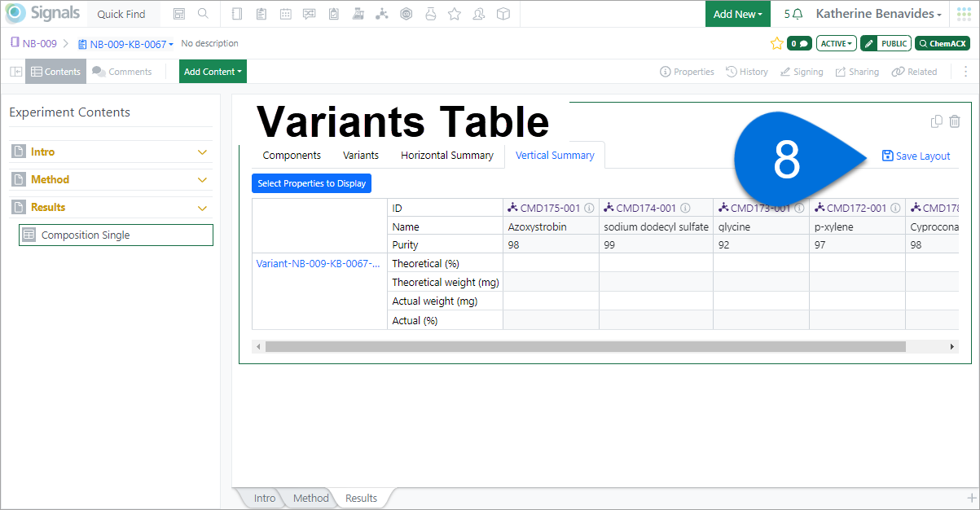Viewport: 980px width, 510px height.
Task: Switch to Contents view
Action: pos(55,72)
